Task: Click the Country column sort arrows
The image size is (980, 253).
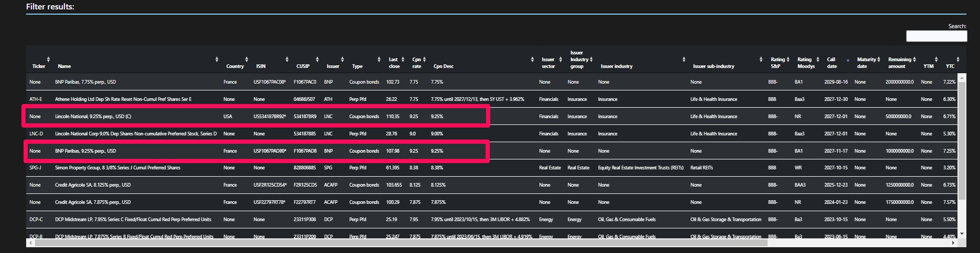Action: [248, 59]
